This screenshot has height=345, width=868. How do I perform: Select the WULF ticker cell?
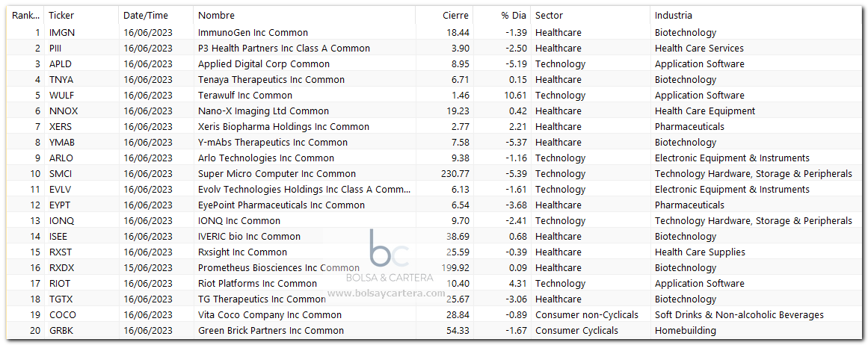[61, 95]
